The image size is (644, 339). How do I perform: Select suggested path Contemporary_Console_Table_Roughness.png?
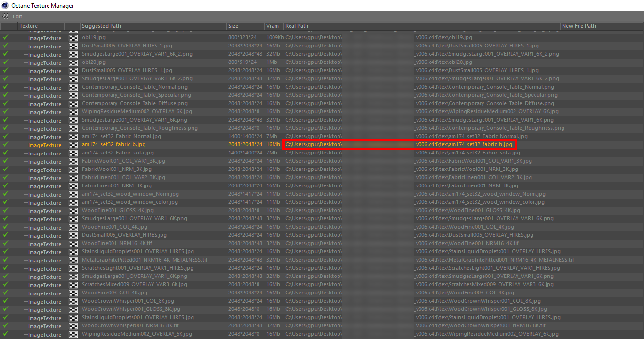coord(140,128)
